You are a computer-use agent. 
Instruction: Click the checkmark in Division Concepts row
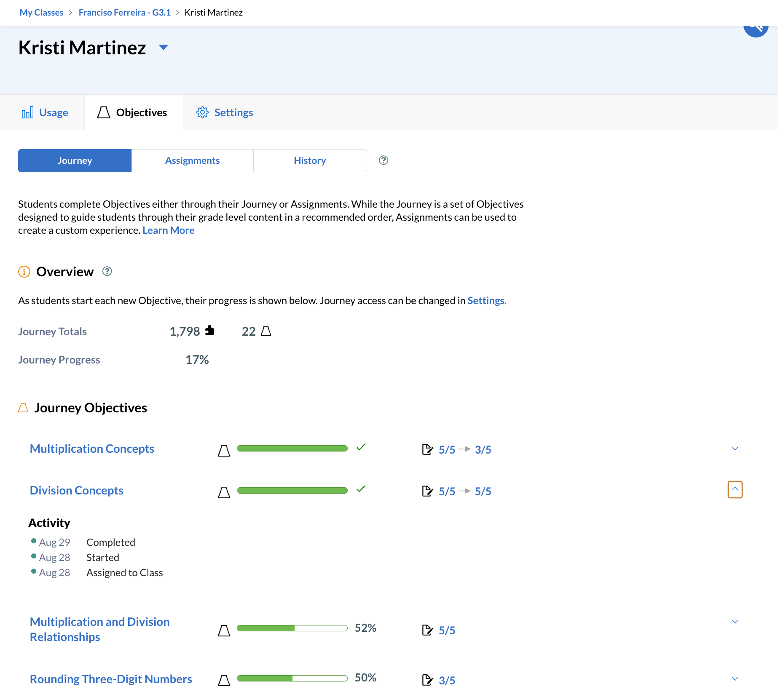(x=361, y=489)
